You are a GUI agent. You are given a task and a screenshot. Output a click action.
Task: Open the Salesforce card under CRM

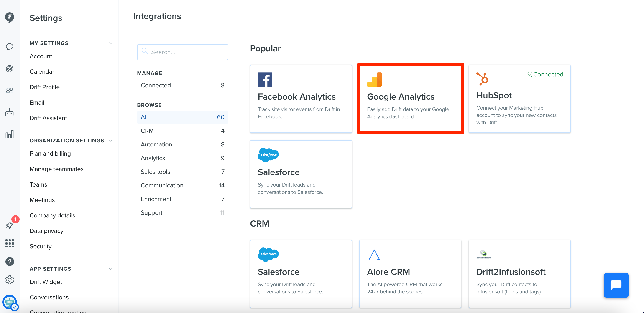pyautogui.click(x=301, y=274)
